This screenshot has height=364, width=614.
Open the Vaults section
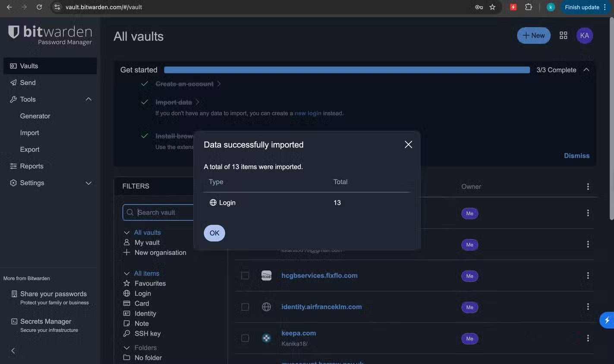pyautogui.click(x=50, y=66)
